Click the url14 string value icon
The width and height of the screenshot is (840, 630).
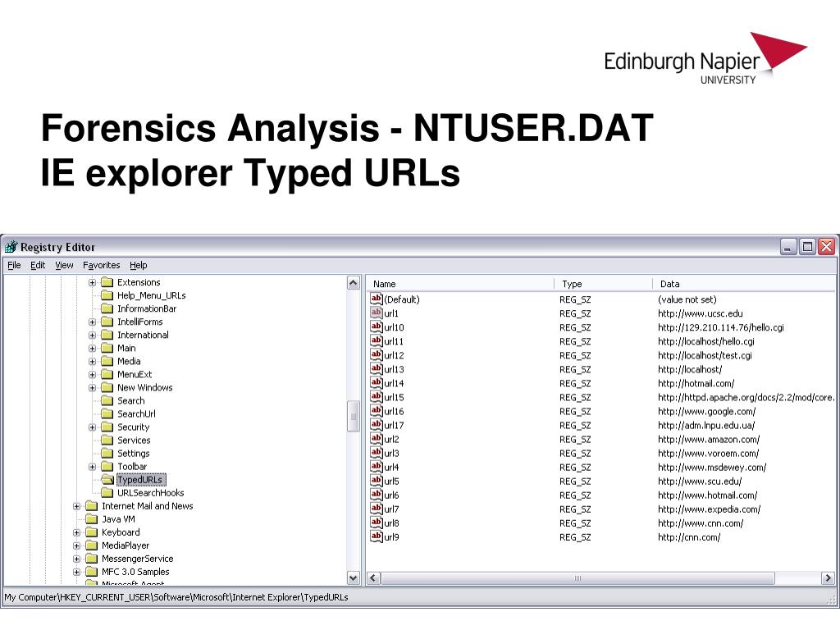tap(377, 382)
